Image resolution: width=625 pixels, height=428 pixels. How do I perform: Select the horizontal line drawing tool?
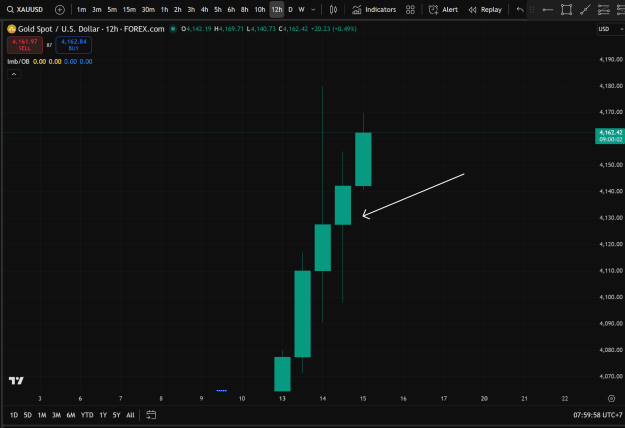pos(548,10)
